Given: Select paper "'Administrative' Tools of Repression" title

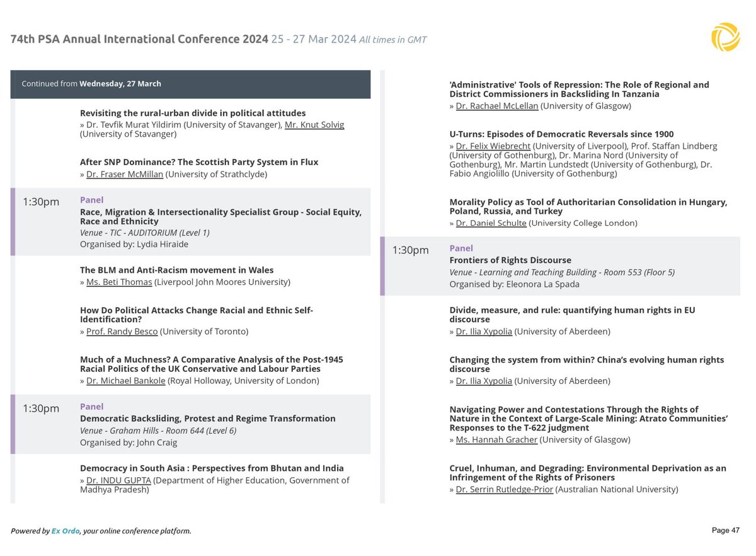Looking at the screenshot, I should [x=579, y=90].
